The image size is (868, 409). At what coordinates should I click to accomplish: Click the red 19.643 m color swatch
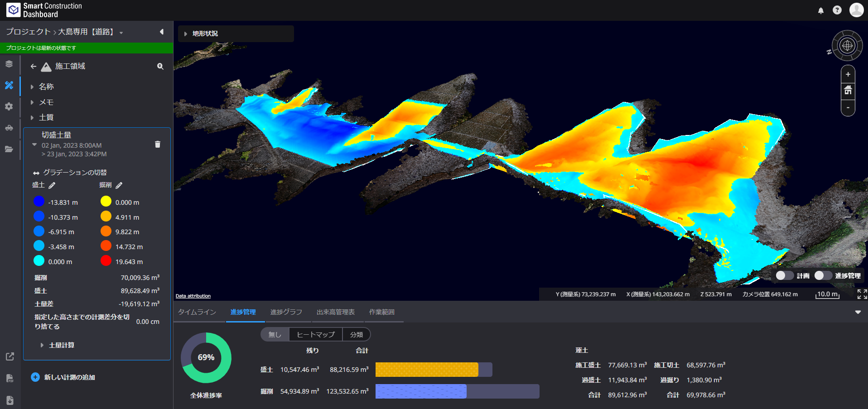tap(106, 261)
